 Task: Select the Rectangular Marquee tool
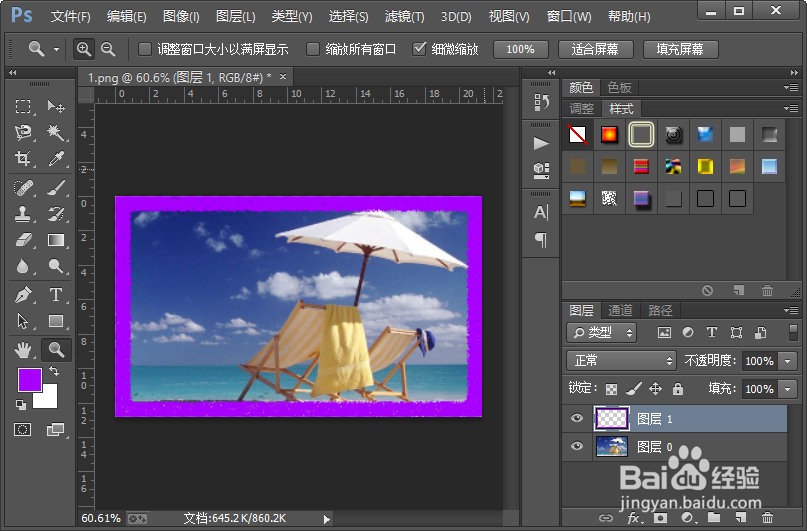click(x=23, y=107)
